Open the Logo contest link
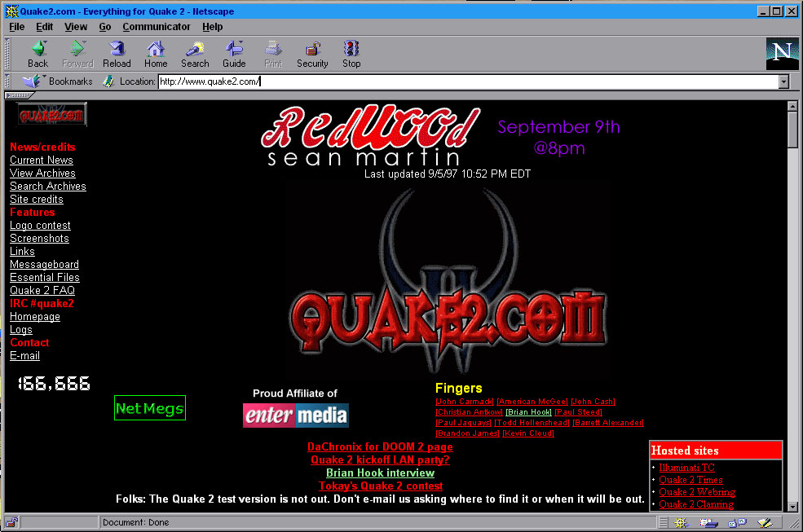 pyautogui.click(x=40, y=226)
